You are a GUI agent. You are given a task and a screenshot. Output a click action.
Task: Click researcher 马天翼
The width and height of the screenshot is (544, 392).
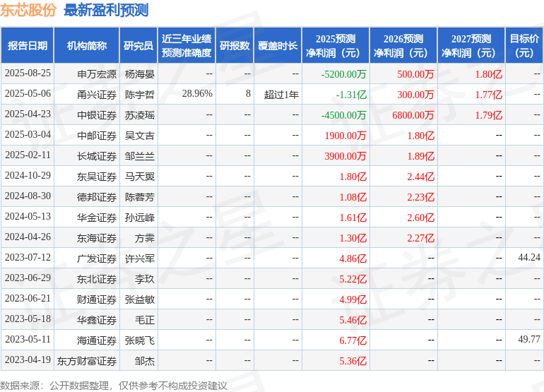tap(139, 177)
